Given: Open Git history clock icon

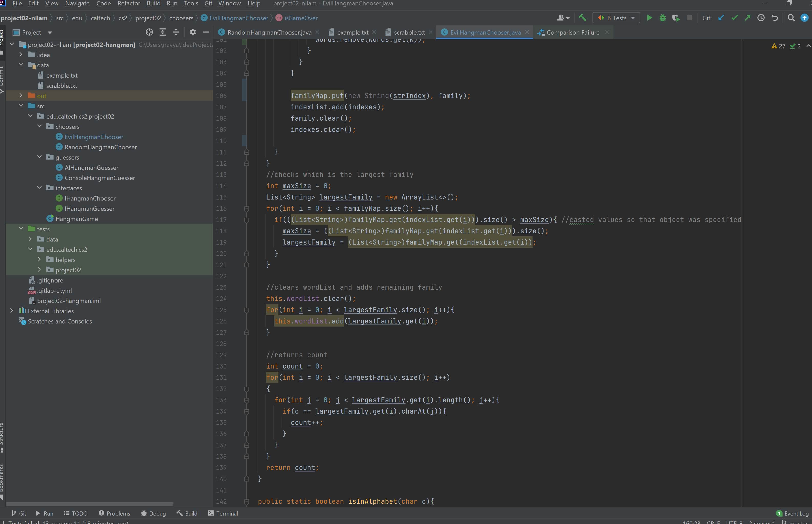Looking at the screenshot, I should [x=761, y=18].
